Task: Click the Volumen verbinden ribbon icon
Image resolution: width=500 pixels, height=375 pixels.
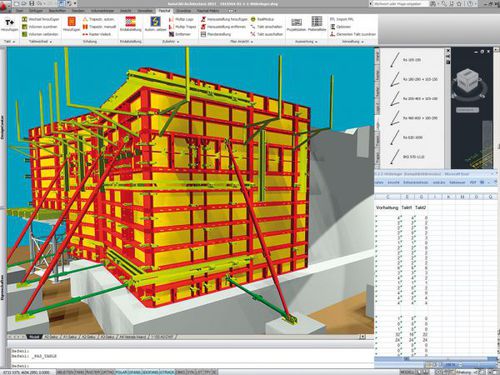Action: pyautogui.click(x=25, y=34)
